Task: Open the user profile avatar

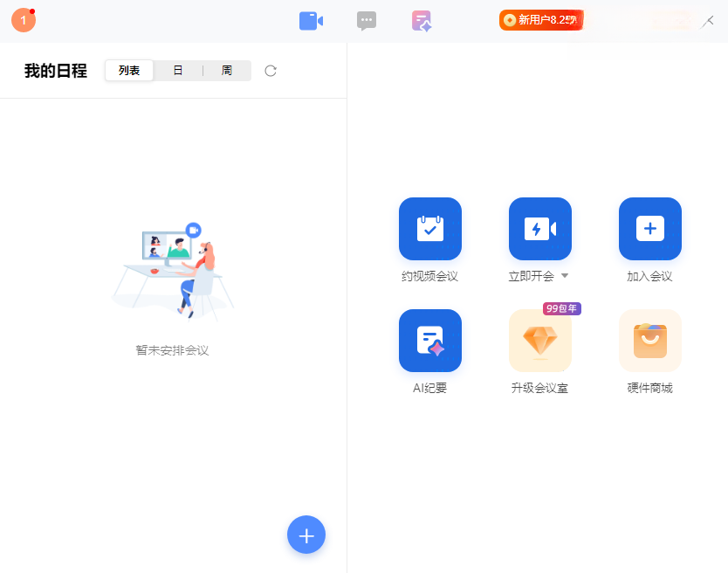Action: (24, 20)
